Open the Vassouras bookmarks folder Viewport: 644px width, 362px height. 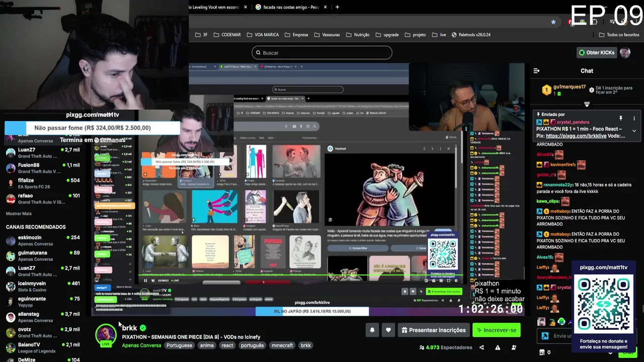point(327,35)
